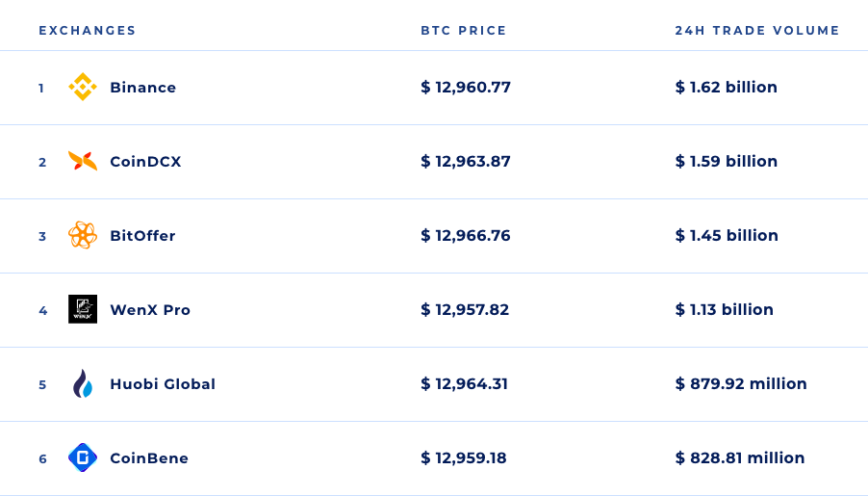Click the Binance diamond logo icon

83,87
